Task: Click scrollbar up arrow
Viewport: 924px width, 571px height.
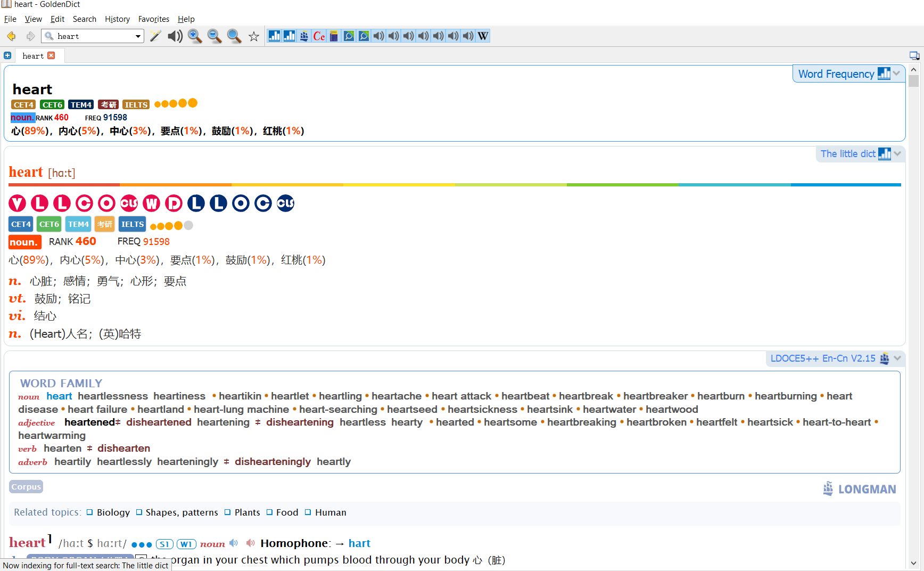Action: click(914, 69)
